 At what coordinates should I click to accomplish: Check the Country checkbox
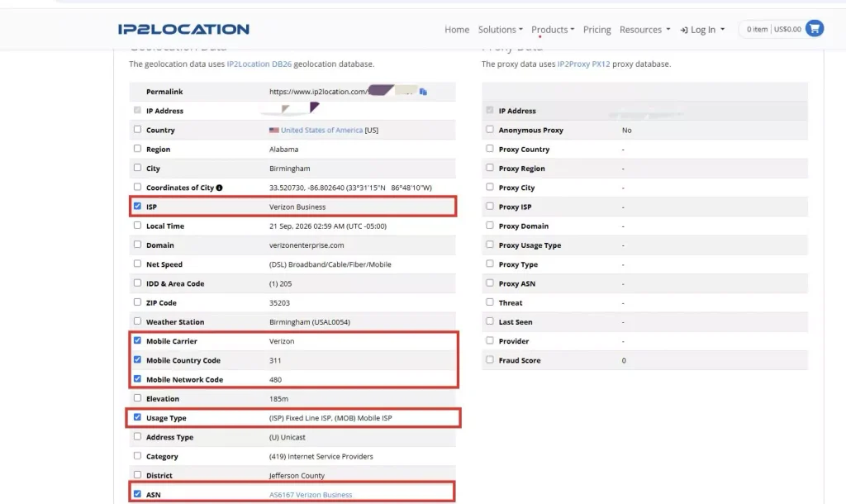pos(138,130)
